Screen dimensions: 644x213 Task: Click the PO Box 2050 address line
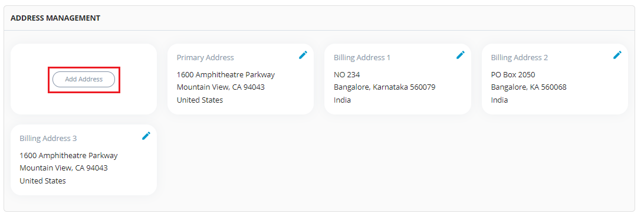coord(514,75)
